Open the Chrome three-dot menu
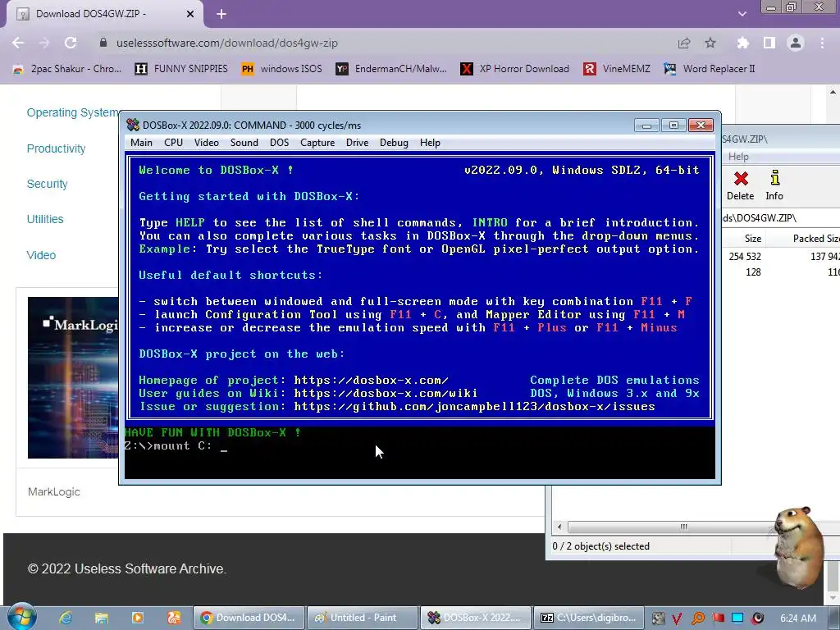The height and width of the screenshot is (630, 840). [822, 43]
